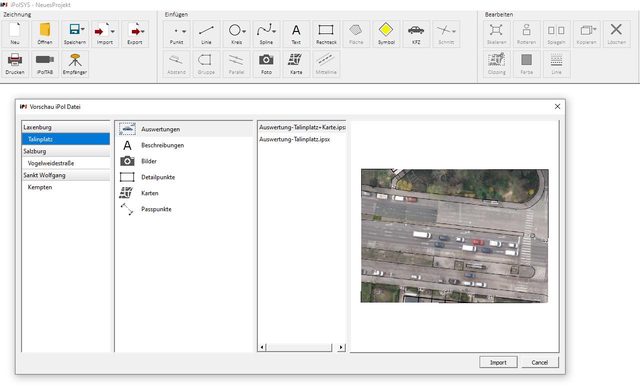
Task: Click the Clipping tool
Action: (496, 64)
